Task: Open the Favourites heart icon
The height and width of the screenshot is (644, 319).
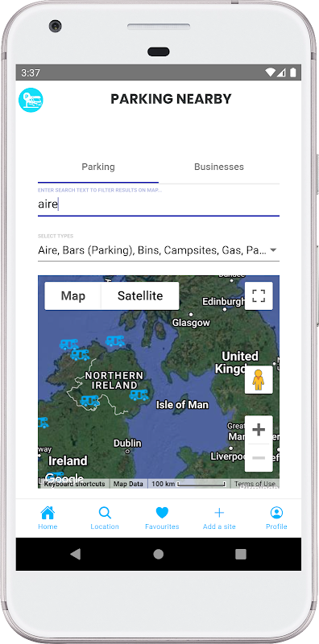Action: pyautogui.click(x=162, y=513)
